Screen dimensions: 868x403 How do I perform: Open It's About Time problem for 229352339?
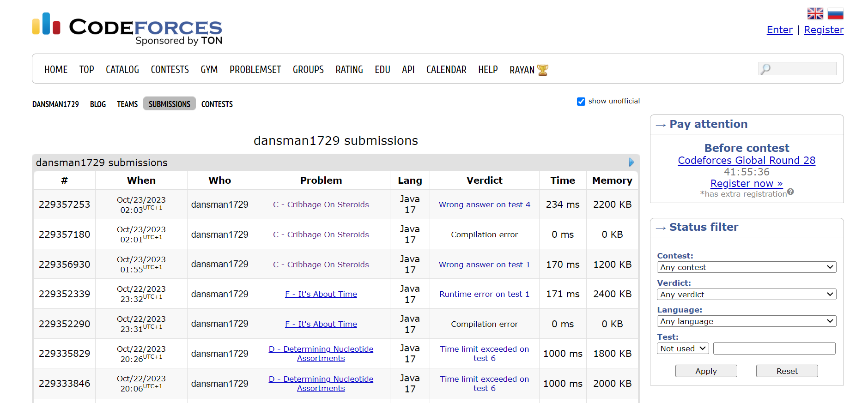(x=321, y=294)
